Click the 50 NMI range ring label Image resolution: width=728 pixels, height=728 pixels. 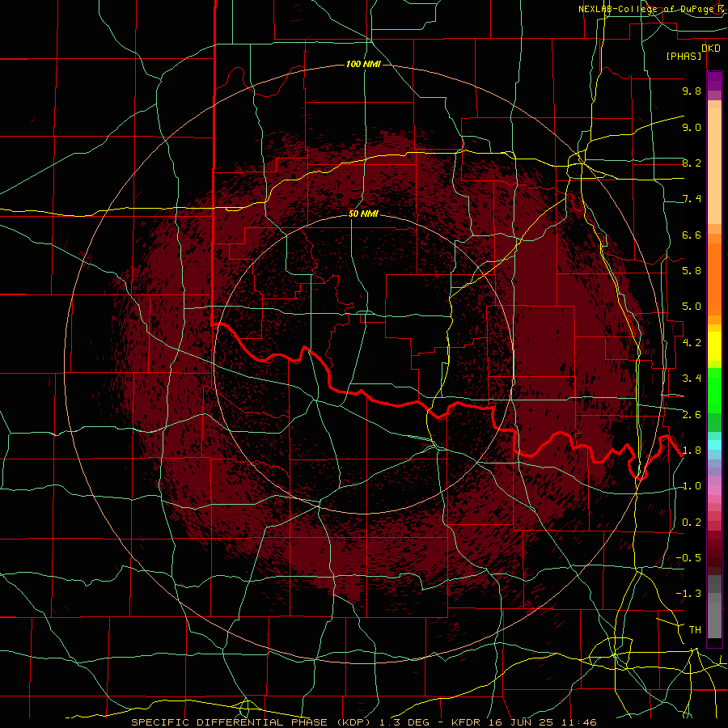(x=363, y=214)
